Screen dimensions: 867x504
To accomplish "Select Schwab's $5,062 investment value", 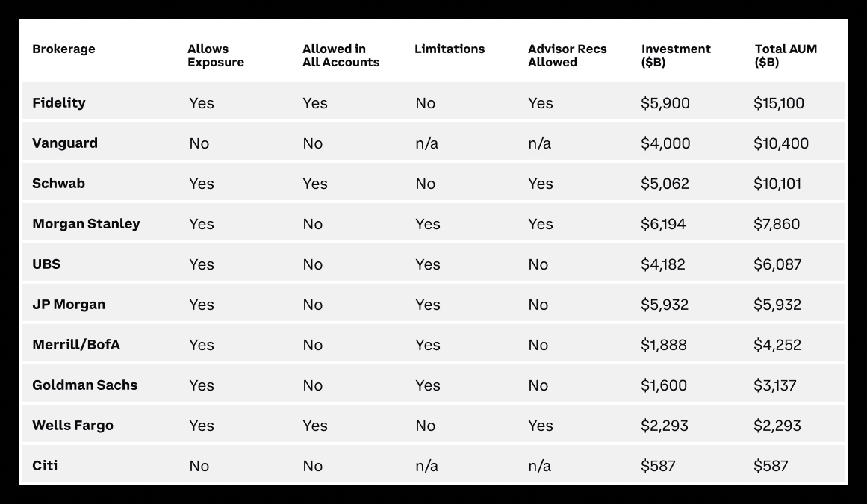I will coord(665,184).
